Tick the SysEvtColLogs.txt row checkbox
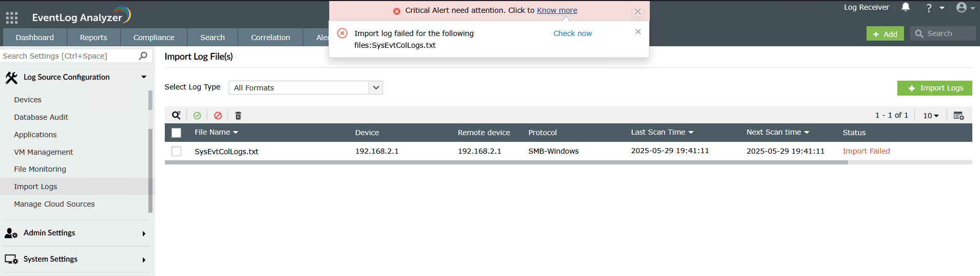 click(x=176, y=151)
